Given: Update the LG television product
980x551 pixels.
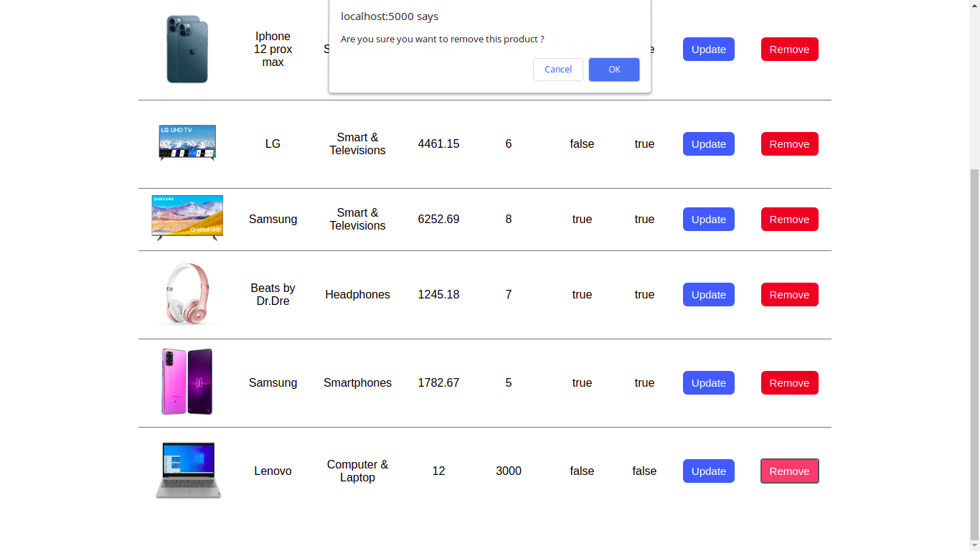Looking at the screenshot, I should [x=709, y=144].
